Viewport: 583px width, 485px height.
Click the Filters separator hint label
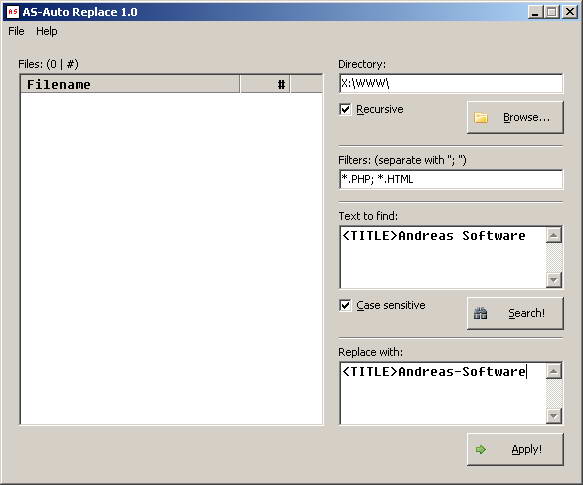point(402,160)
